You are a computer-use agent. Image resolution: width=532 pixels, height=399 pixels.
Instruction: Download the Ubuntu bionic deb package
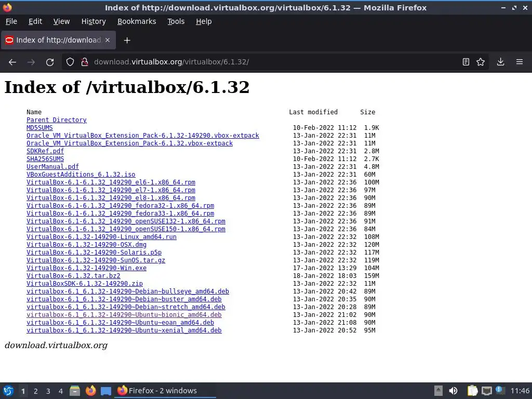124,315
